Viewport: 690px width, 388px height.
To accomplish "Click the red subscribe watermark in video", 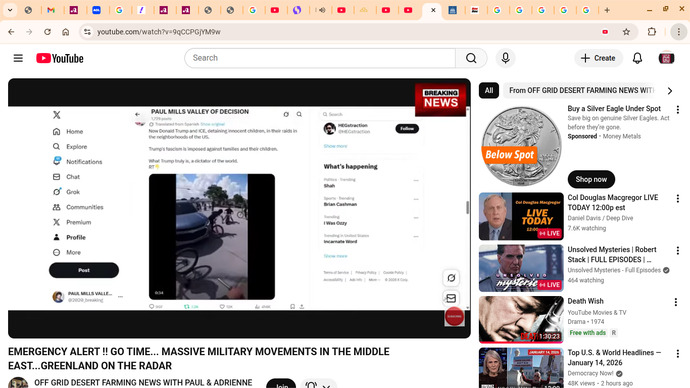I will pos(454,316).
